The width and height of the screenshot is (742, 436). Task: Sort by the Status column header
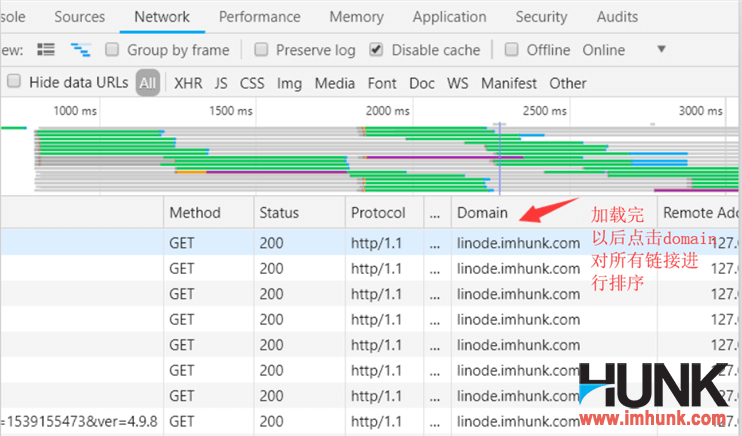[x=279, y=213]
